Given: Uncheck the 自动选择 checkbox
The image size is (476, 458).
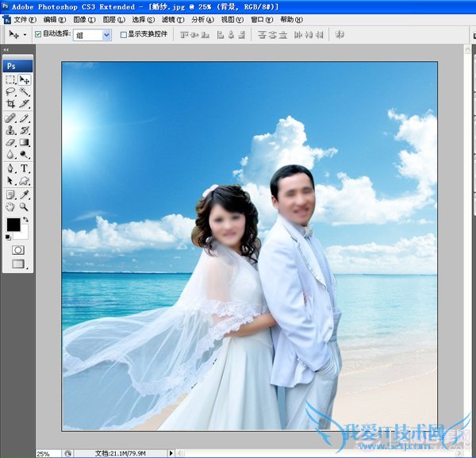Looking at the screenshot, I should (38, 35).
